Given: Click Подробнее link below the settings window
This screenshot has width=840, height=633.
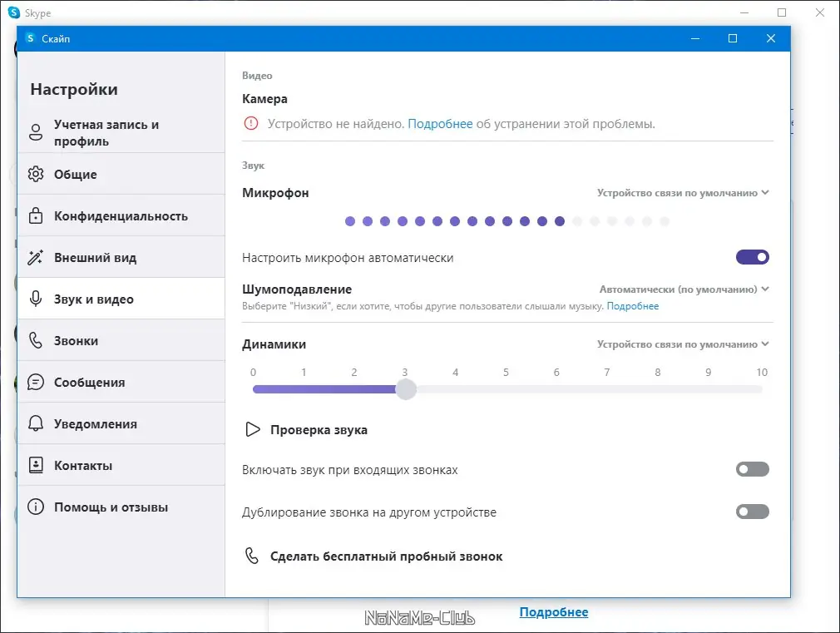Looking at the screenshot, I should click(553, 611).
